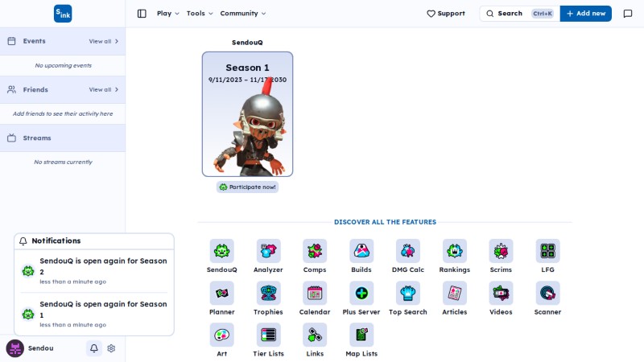
Task: Open the Plus Server feature icon
Action: tap(361, 293)
